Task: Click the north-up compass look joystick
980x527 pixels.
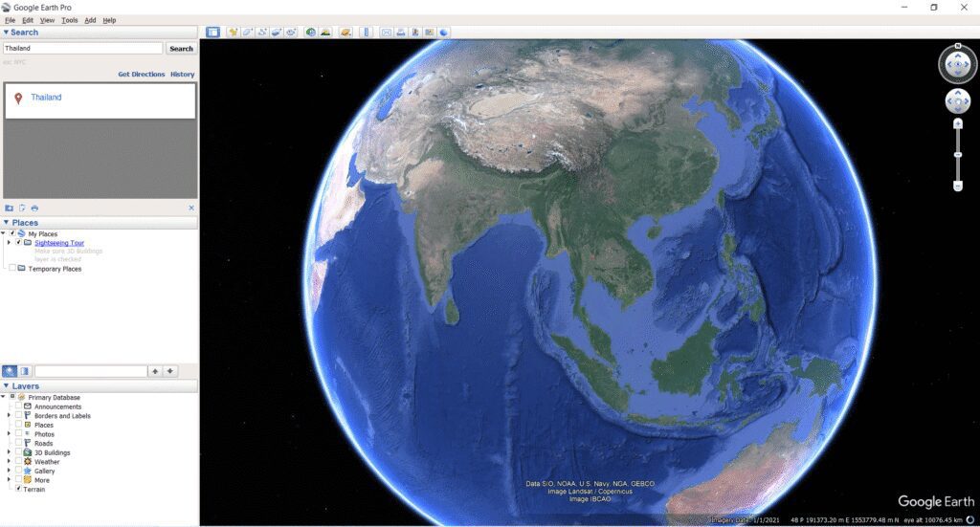Action: tap(957, 64)
